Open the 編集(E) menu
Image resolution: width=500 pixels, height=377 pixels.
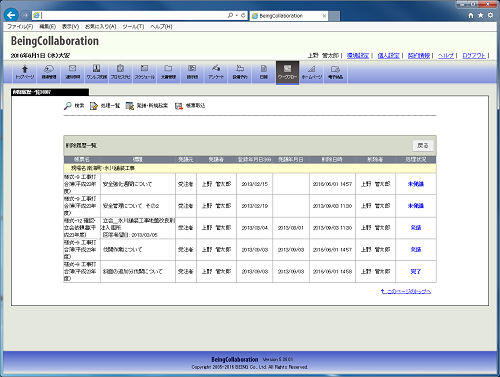tap(47, 26)
